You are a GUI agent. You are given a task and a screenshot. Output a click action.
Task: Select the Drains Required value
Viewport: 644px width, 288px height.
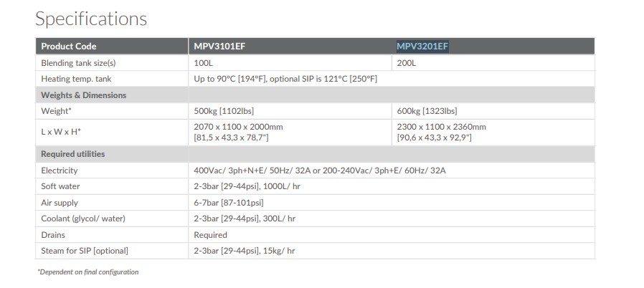coord(210,235)
